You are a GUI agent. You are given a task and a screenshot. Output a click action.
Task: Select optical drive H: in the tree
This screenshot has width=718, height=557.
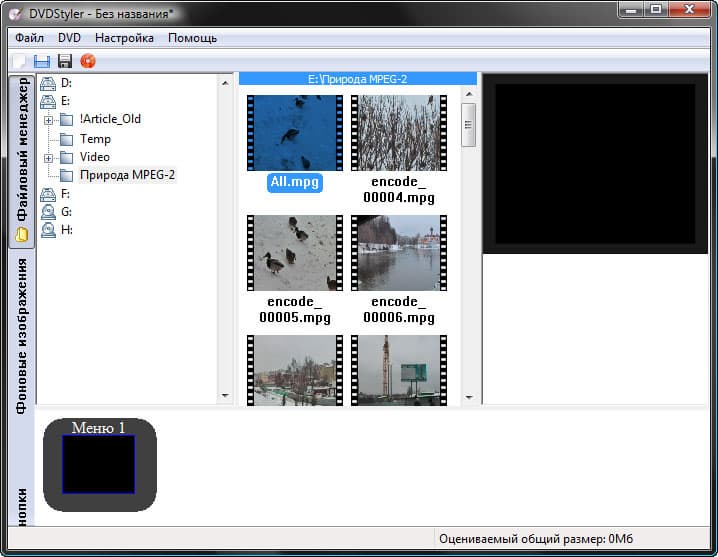(x=67, y=229)
